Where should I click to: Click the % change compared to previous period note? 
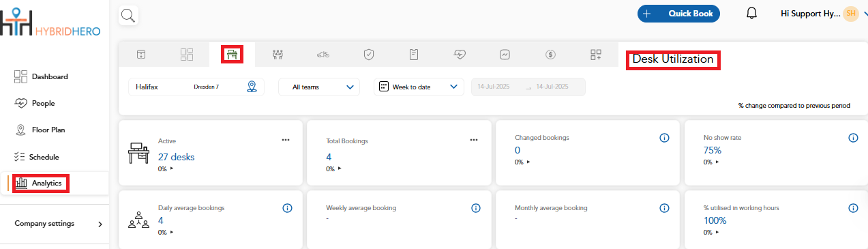click(x=794, y=106)
